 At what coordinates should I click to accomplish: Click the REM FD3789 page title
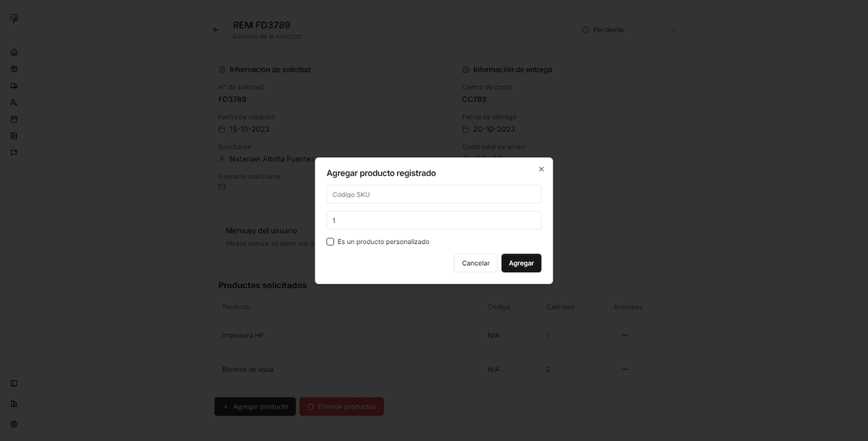262,25
